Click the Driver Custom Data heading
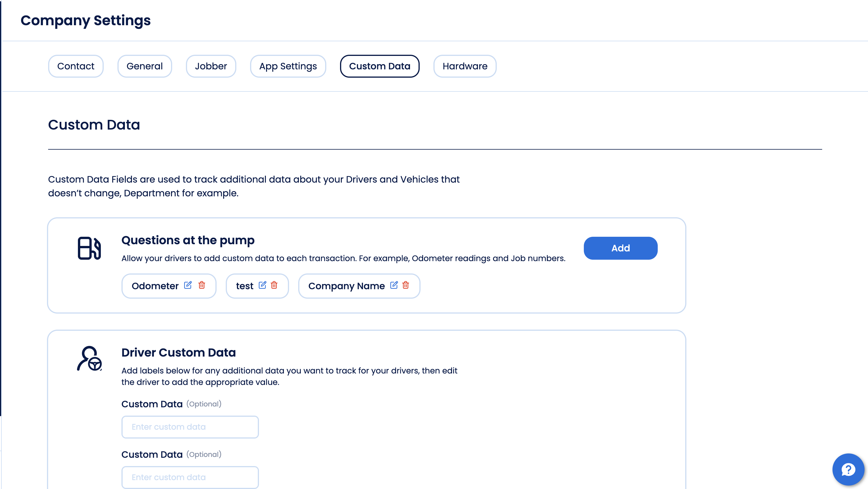868x489 pixels. [178, 352]
